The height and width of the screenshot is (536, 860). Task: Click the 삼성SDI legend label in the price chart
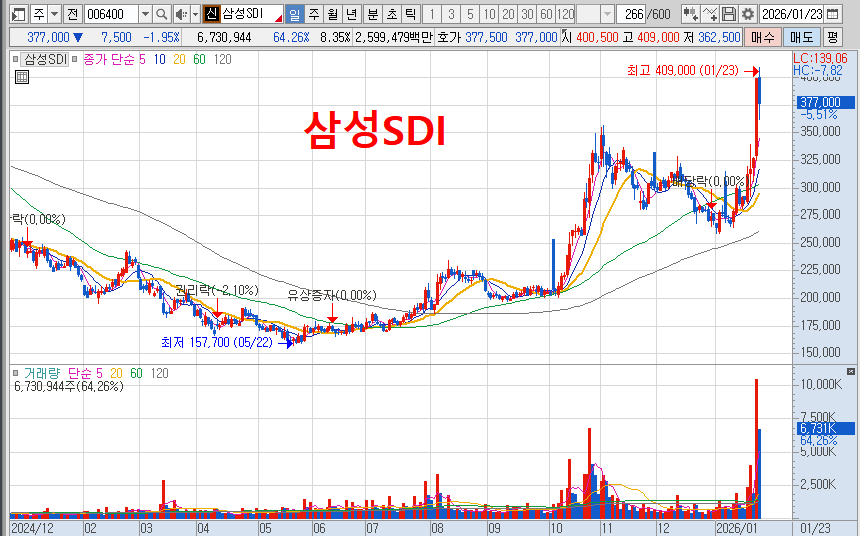coord(46,59)
